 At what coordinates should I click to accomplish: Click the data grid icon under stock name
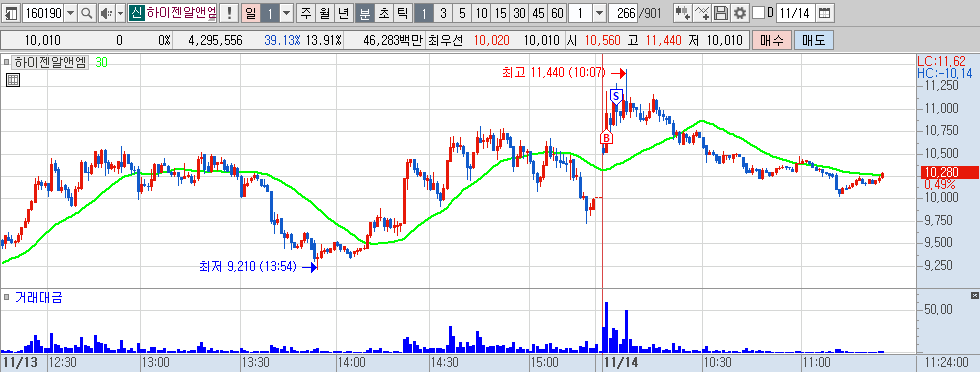12,79
